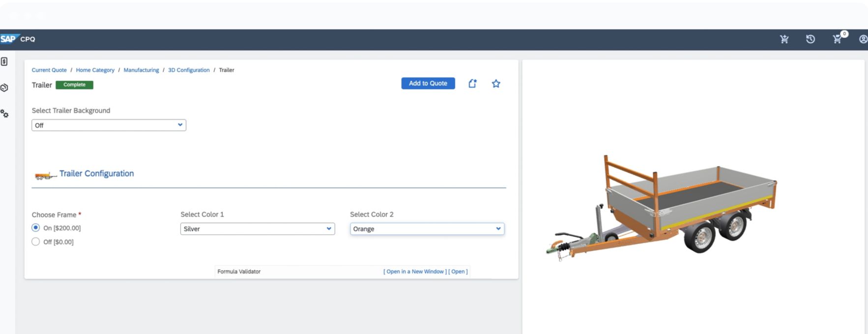The image size is (868, 334).
Task: Click the SAP CPQ logo
Action: pos(18,39)
